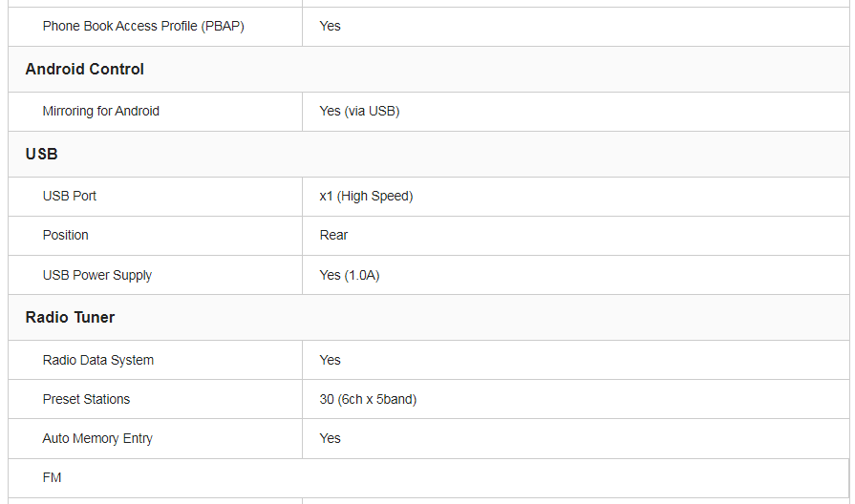Select the Radio Data System label
The height and width of the screenshot is (504, 855).
click(98, 360)
